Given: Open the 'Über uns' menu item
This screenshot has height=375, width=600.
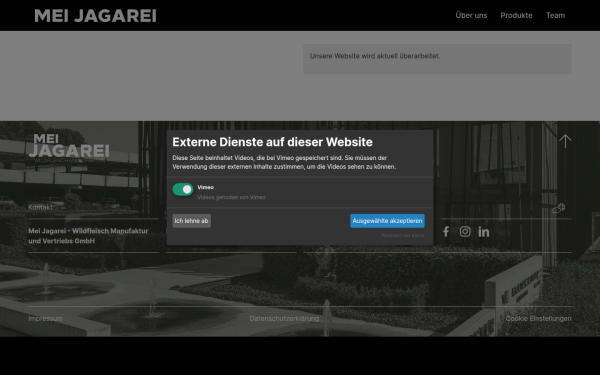Looking at the screenshot, I should coord(471,15).
